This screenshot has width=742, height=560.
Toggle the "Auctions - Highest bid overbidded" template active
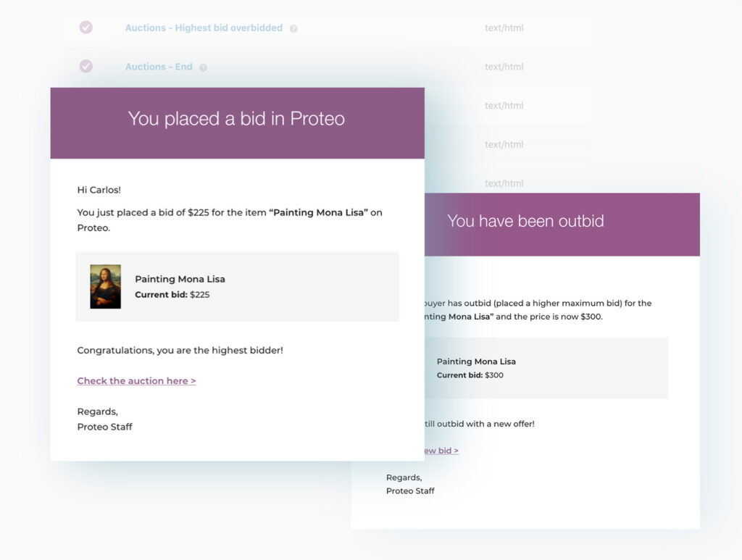pos(86,28)
